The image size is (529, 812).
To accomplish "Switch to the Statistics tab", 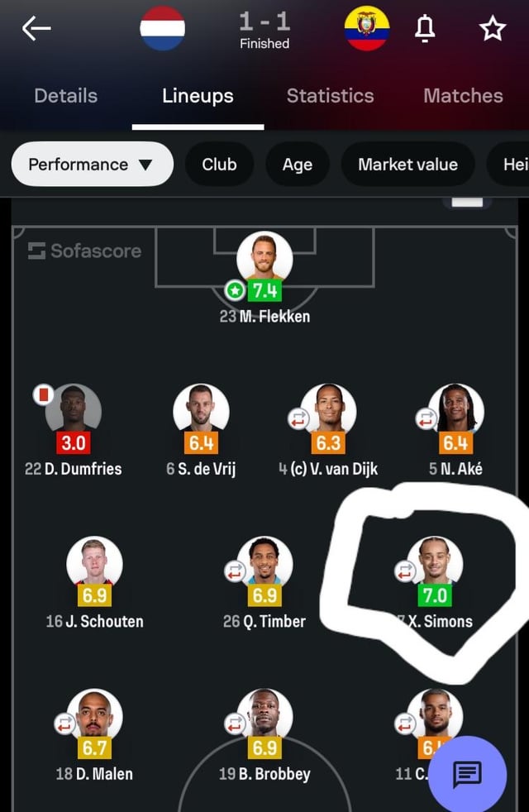I will (x=331, y=96).
